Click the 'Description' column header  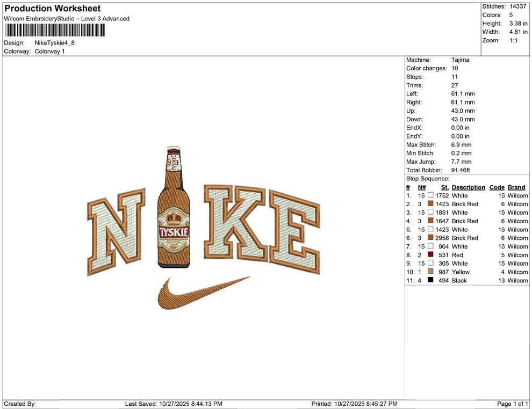[469, 187]
